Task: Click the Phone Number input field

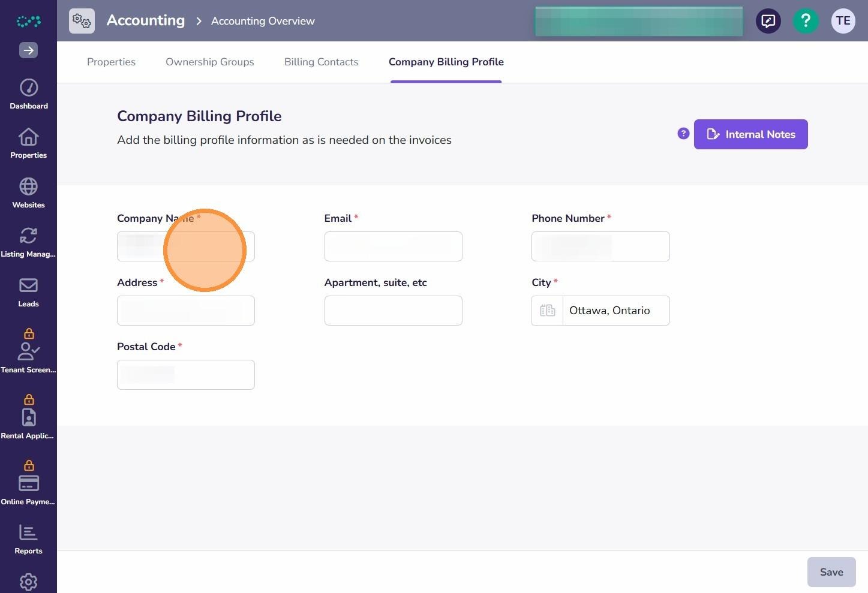Action: pyautogui.click(x=600, y=246)
